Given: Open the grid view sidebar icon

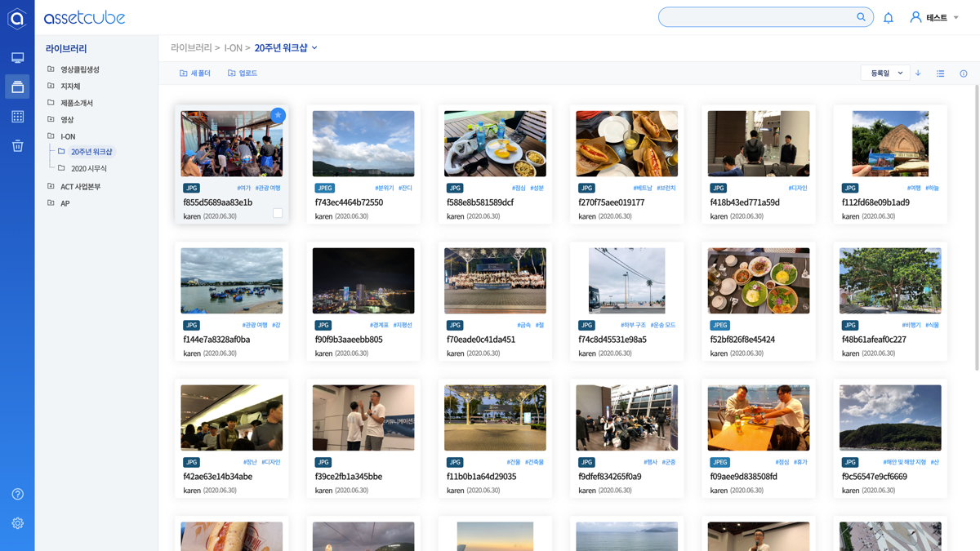Looking at the screenshot, I should [x=17, y=117].
